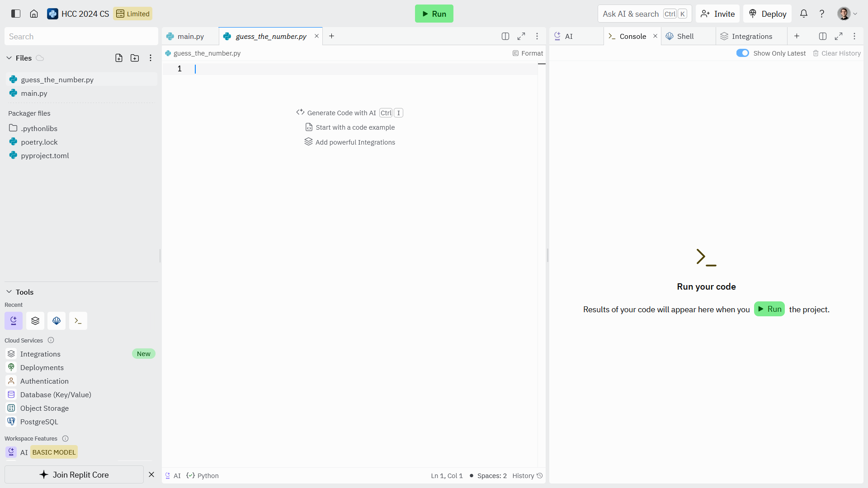The image size is (868, 488).
Task: Expand the .pythonlibs folder
Action: point(81,128)
